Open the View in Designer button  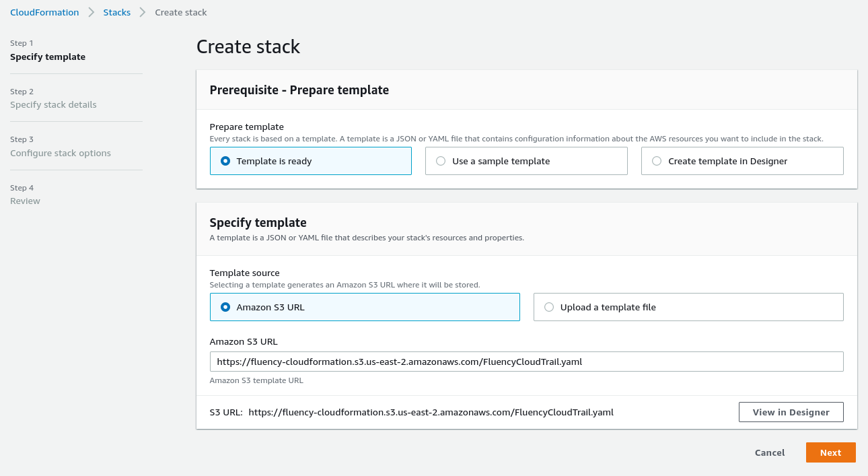pyautogui.click(x=791, y=412)
